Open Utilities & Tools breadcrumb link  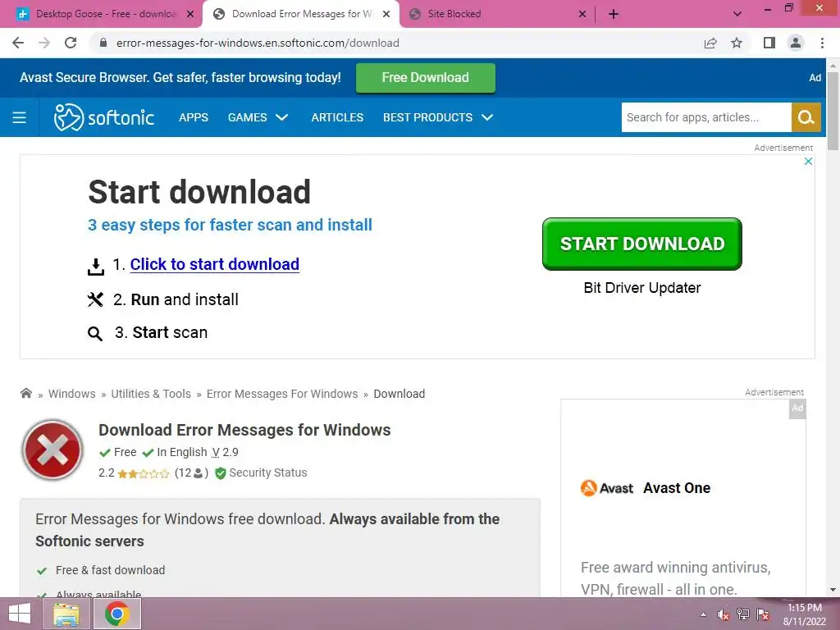tap(151, 394)
